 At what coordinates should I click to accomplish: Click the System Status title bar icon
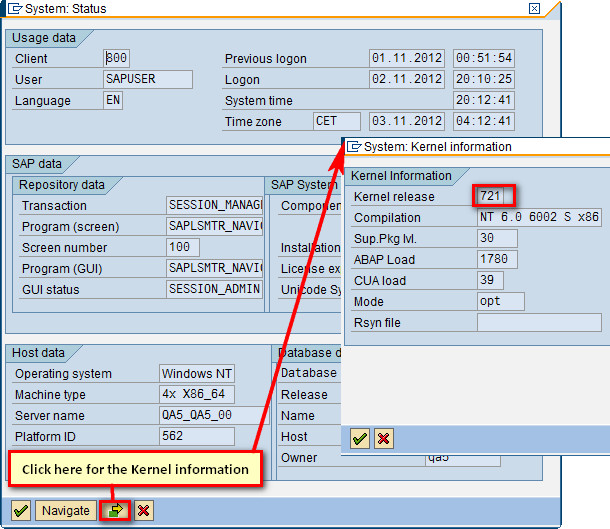(13, 9)
